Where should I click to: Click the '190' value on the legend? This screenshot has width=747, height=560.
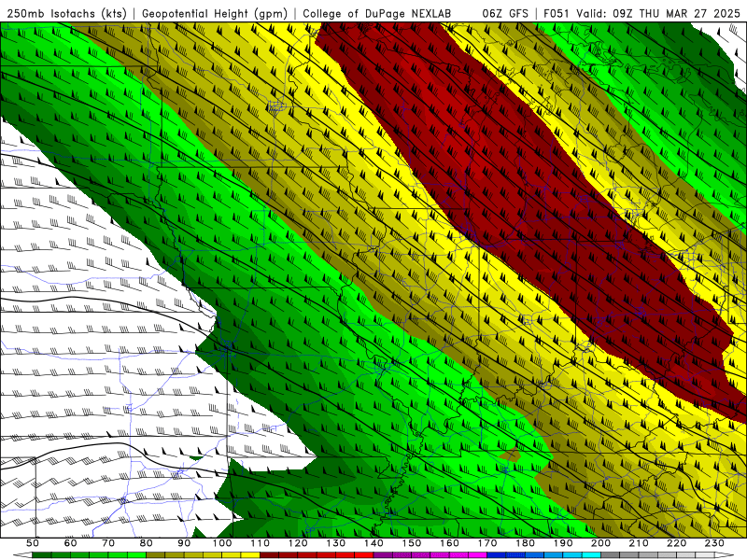(x=563, y=543)
